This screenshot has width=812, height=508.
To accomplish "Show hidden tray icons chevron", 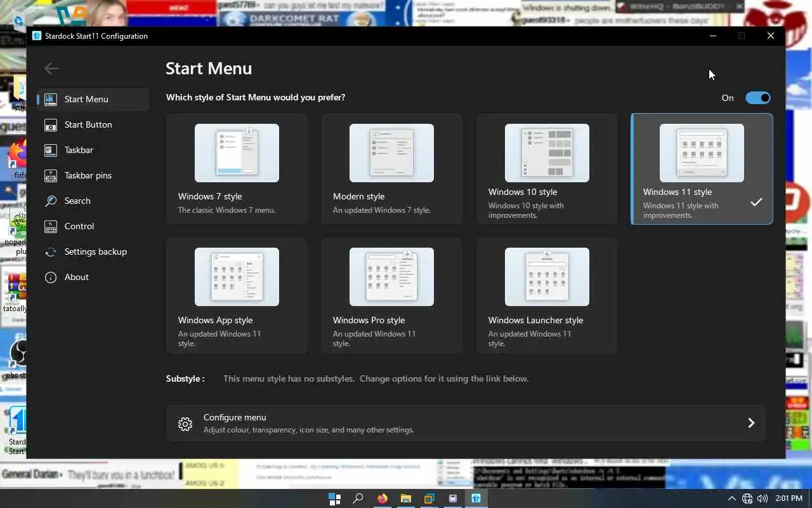I will pos(731,498).
